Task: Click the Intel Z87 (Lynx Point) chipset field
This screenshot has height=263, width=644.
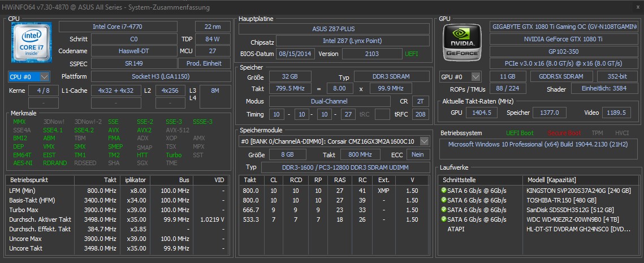Action: [x=352, y=41]
